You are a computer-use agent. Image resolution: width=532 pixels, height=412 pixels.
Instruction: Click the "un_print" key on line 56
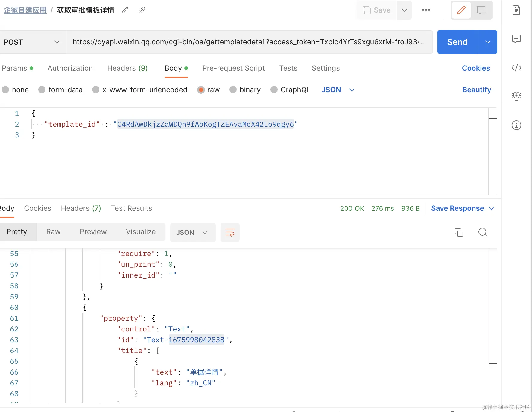(138, 264)
